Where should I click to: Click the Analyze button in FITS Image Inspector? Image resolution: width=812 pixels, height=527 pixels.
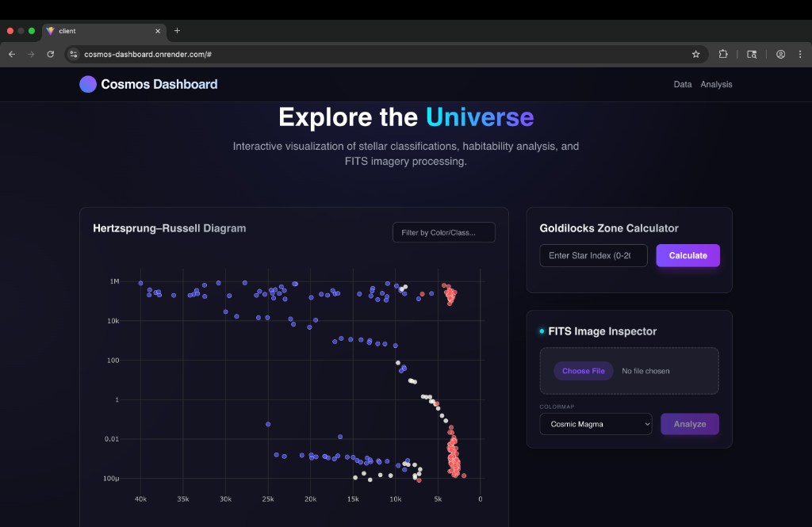pos(689,424)
